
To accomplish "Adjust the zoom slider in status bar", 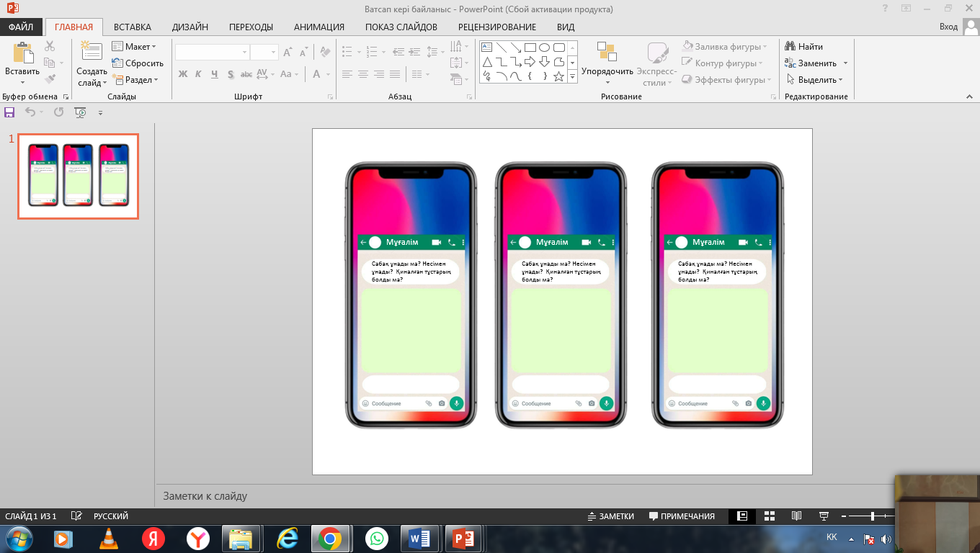I will [873, 516].
